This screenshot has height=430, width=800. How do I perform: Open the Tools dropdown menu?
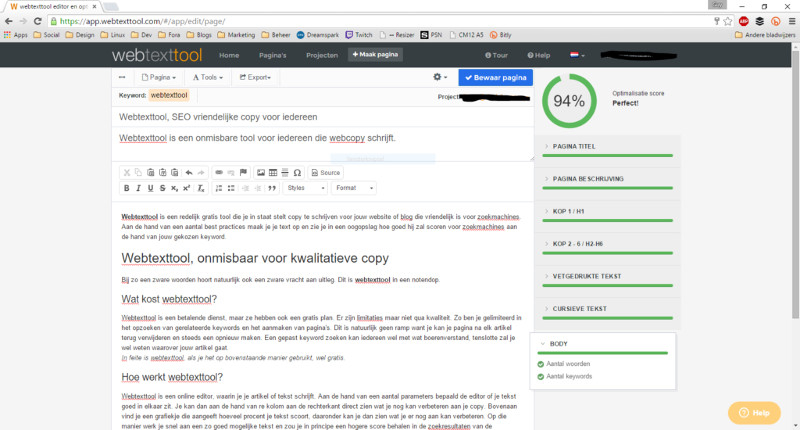pyautogui.click(x=208, y=77)
